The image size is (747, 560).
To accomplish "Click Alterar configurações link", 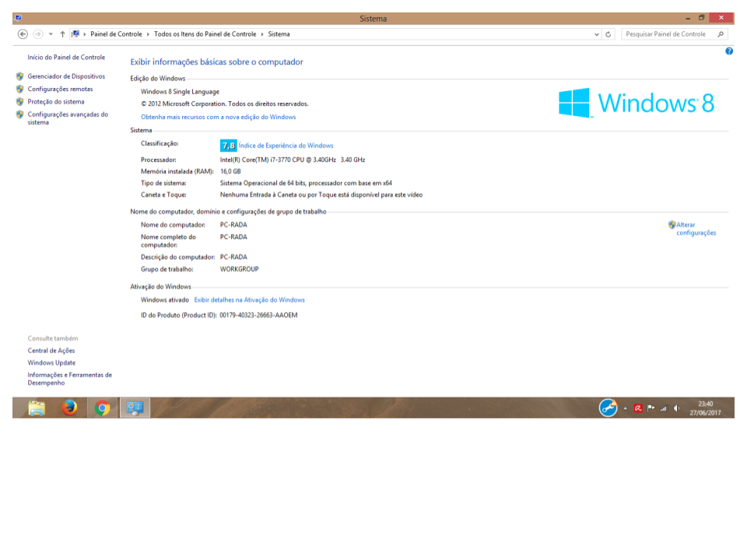I will click(696, 229).
